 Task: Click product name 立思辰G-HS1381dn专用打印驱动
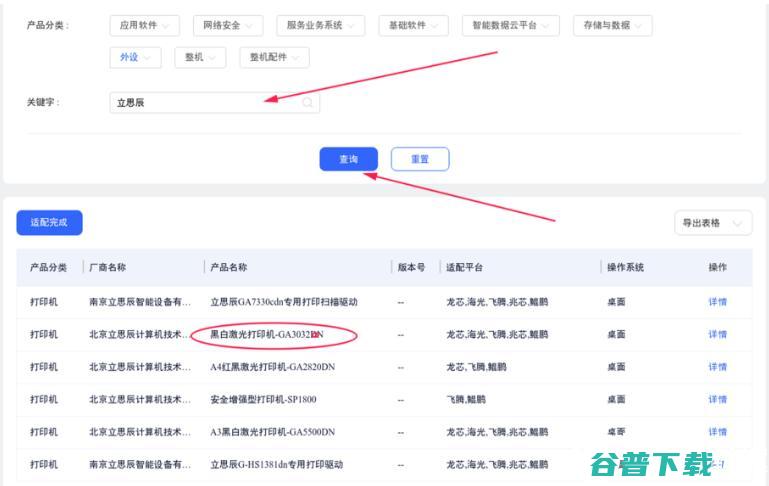coord(277,464)
